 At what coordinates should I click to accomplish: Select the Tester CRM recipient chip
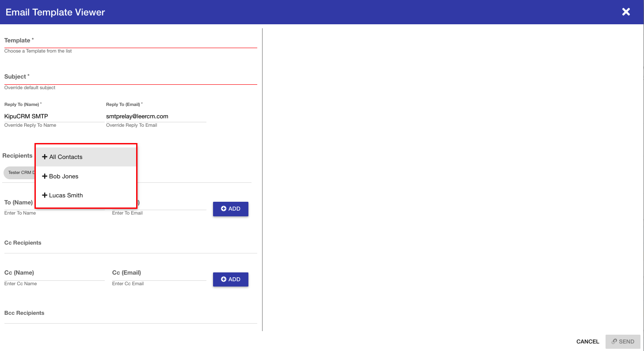(19, 173)
